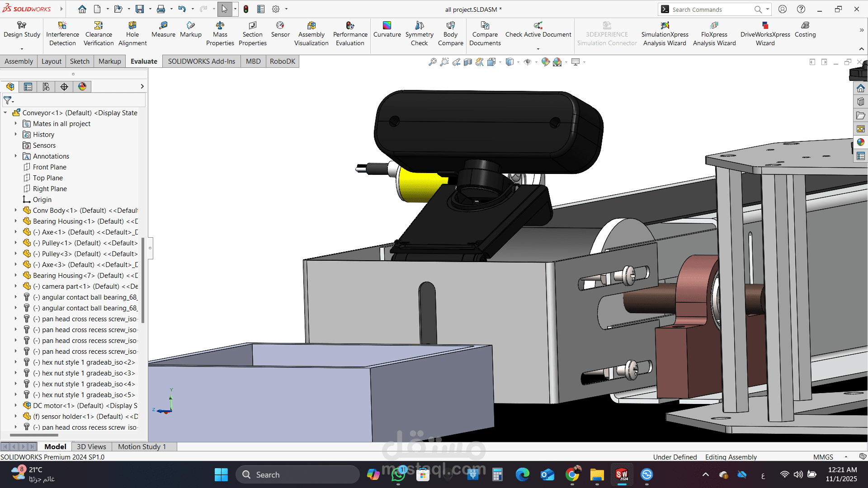Viewport: 868px width, 488px height.
Task: Launch Hole Alignment check
Action: pyautogui.click(x=132, y=34)
